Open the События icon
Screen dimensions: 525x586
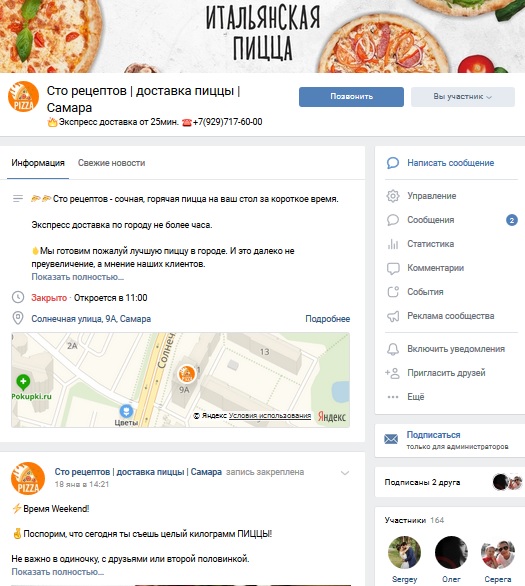[x=393, y=292]
